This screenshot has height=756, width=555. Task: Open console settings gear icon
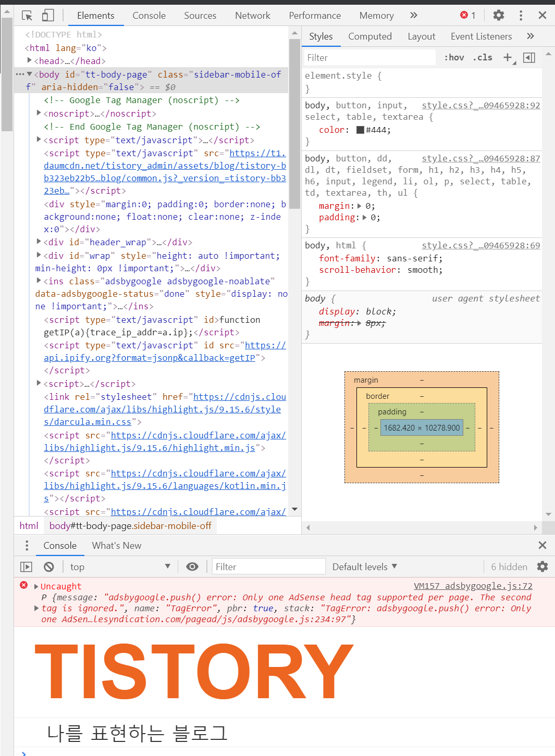click(x=542, y=566)
